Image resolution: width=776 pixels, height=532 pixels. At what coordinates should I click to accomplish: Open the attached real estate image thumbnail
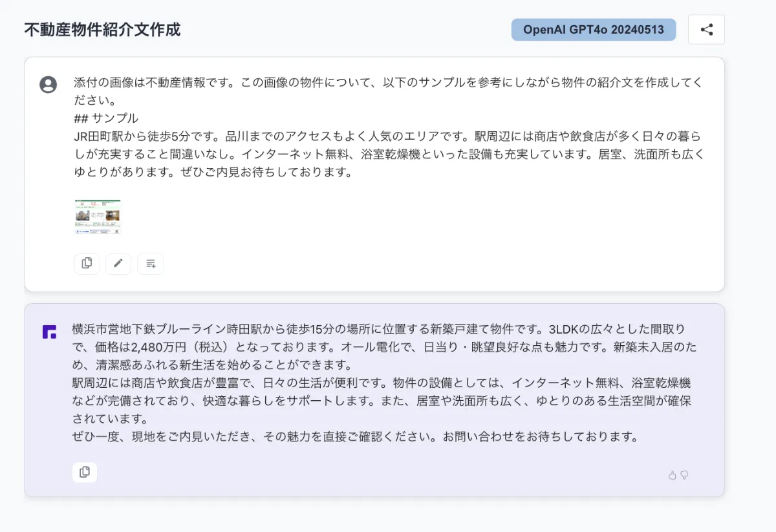[98, 217]
